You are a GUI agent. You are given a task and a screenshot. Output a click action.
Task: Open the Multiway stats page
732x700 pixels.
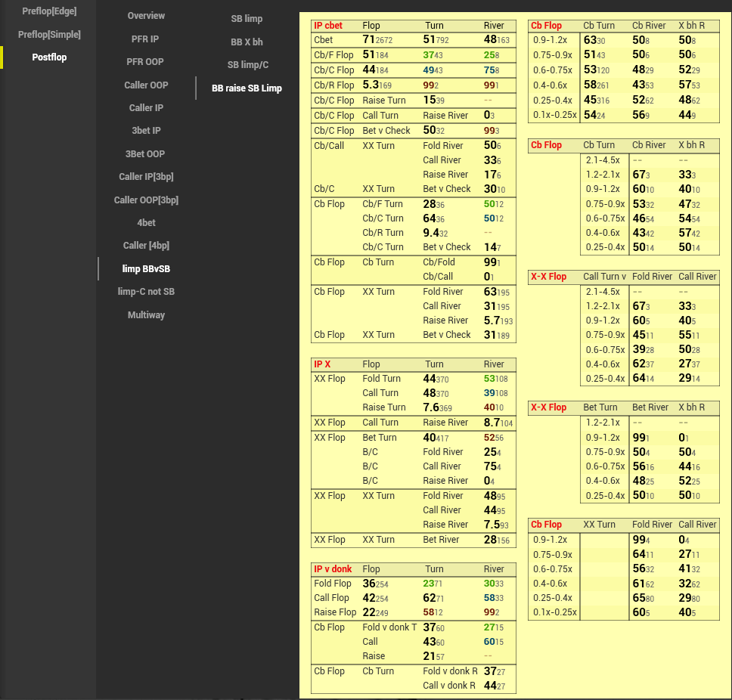point(146,315)
